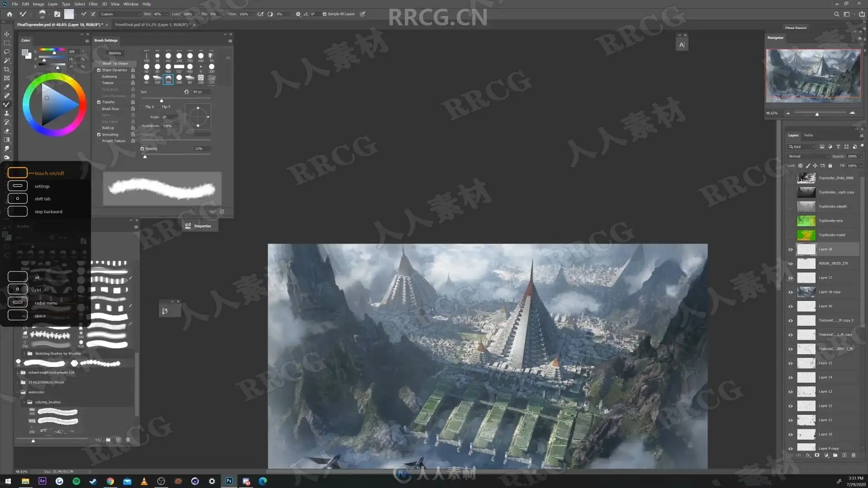Select the Clone Stamp tool
Viewport: 868px width, 488px height.
[7, 113]
